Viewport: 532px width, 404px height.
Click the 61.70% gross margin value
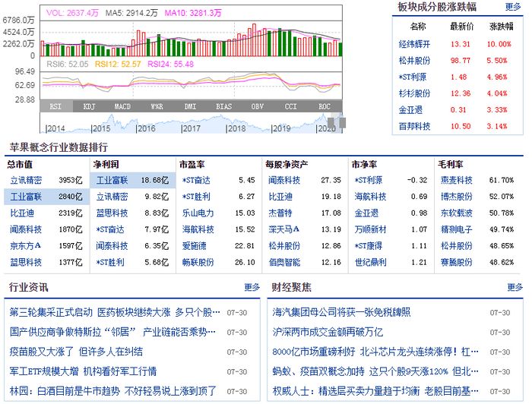pos(501,180)
